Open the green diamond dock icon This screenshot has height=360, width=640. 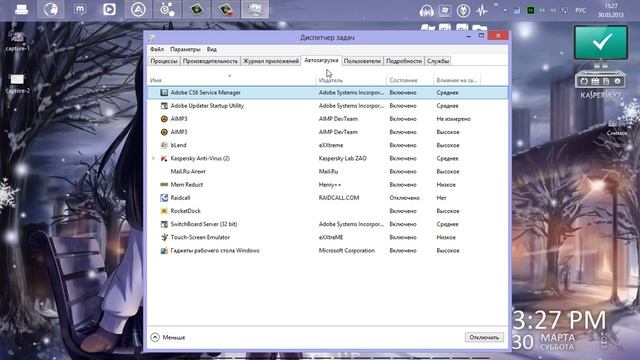(197, 9)
